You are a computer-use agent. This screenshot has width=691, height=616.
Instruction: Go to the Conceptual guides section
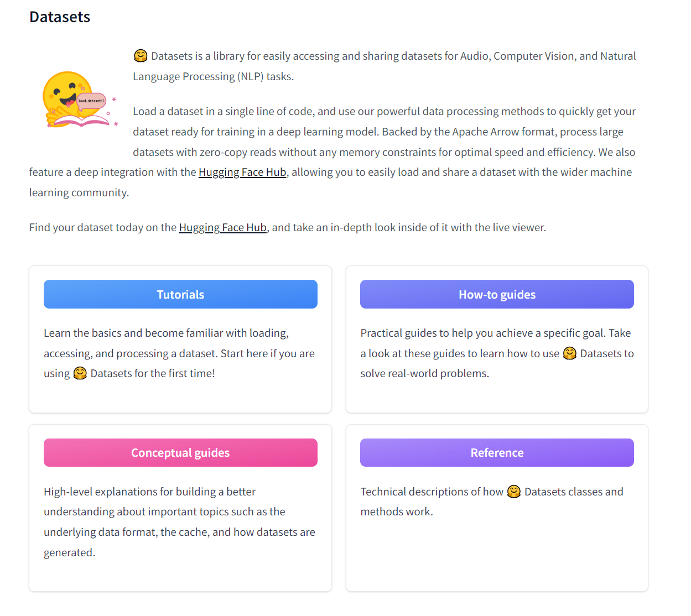(180, 452)
